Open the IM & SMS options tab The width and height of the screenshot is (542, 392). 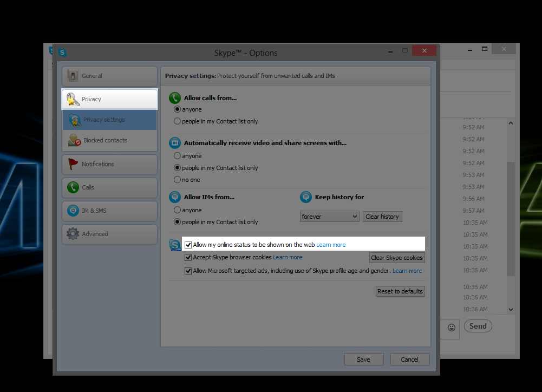[109, 211]
